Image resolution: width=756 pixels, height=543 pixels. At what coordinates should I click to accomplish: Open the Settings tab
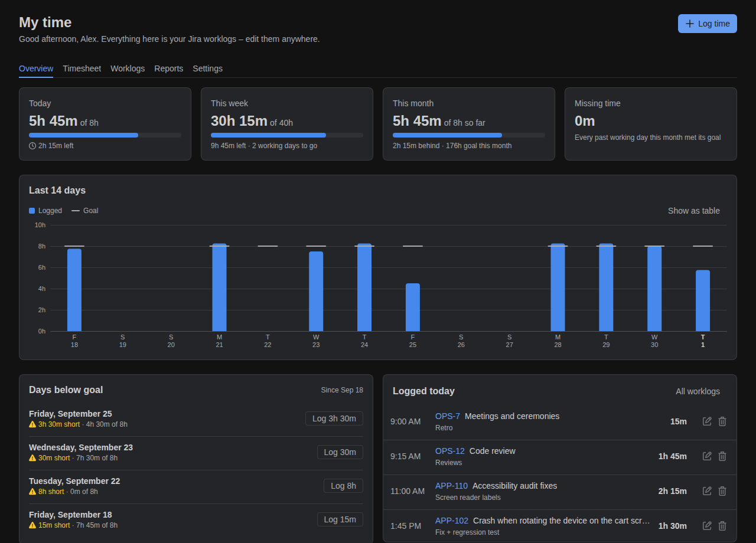pos(208,68)
